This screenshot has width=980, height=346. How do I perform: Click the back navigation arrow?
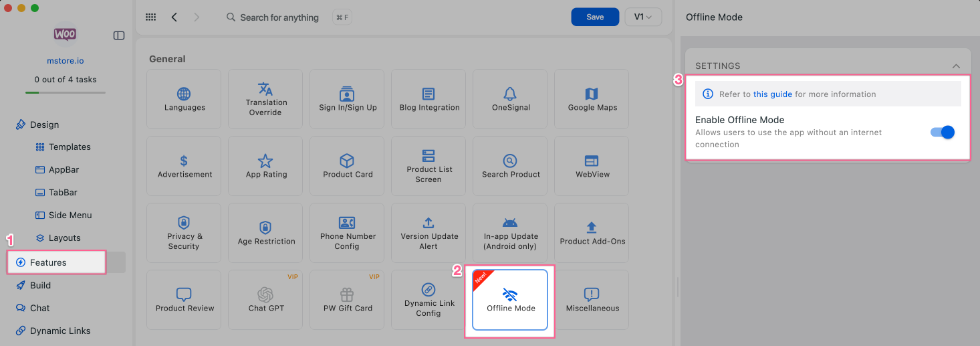coord(174,17)
